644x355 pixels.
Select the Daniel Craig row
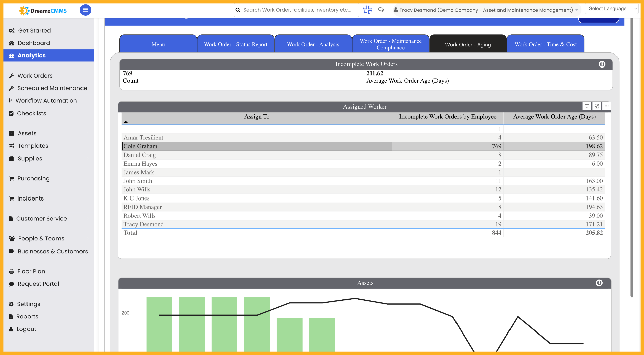tap(363, 155)
